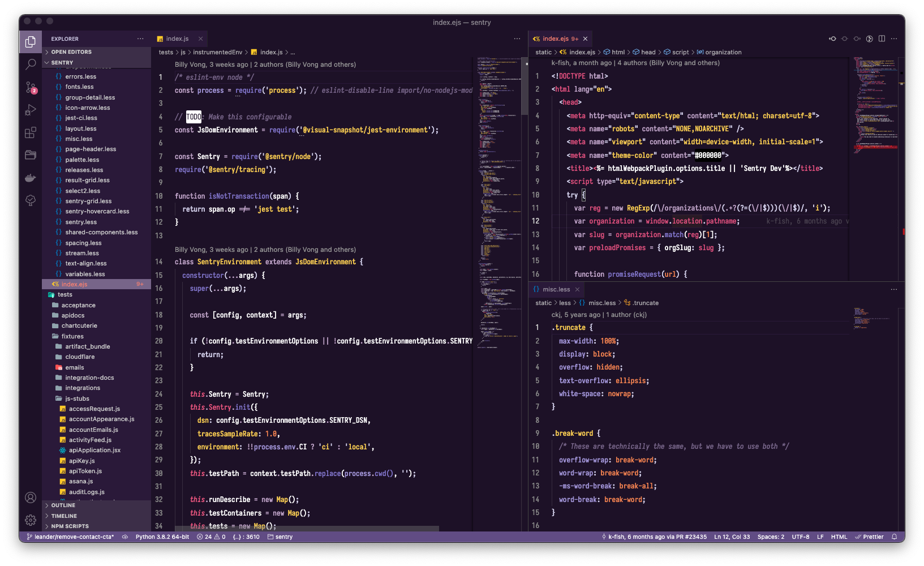Click instrumentedEnv in index.js breadcrumb

(217, 52)
